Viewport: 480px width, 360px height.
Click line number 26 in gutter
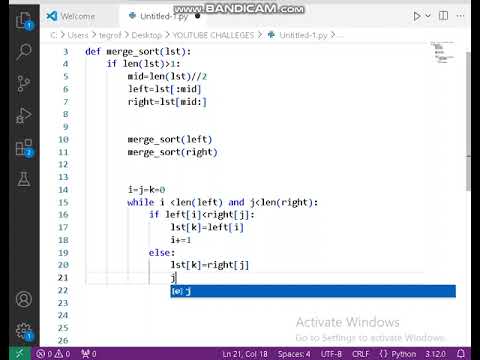pos(63,340)
